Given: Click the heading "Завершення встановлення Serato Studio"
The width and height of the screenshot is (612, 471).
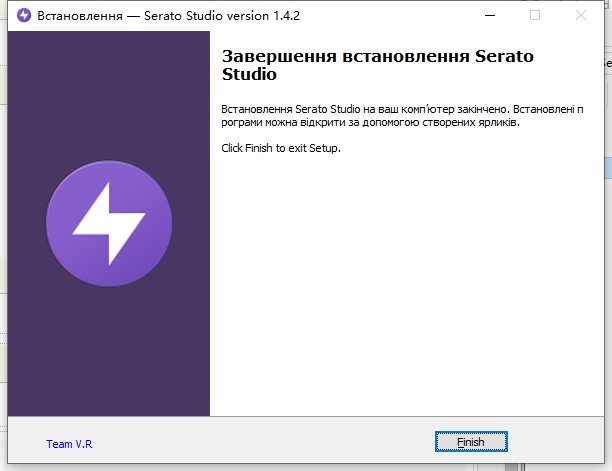Looking at the screenshot, I should (377, 65).
